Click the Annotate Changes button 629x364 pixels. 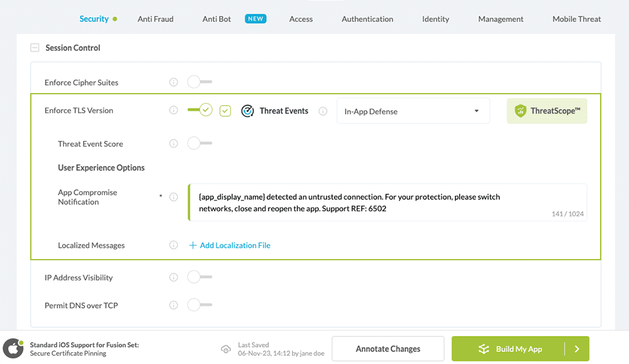(387, 348)
